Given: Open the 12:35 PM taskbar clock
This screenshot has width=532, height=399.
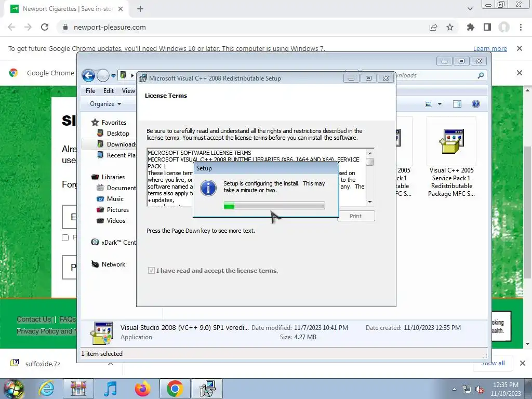Looking at the screenshot, I should 505,389.
